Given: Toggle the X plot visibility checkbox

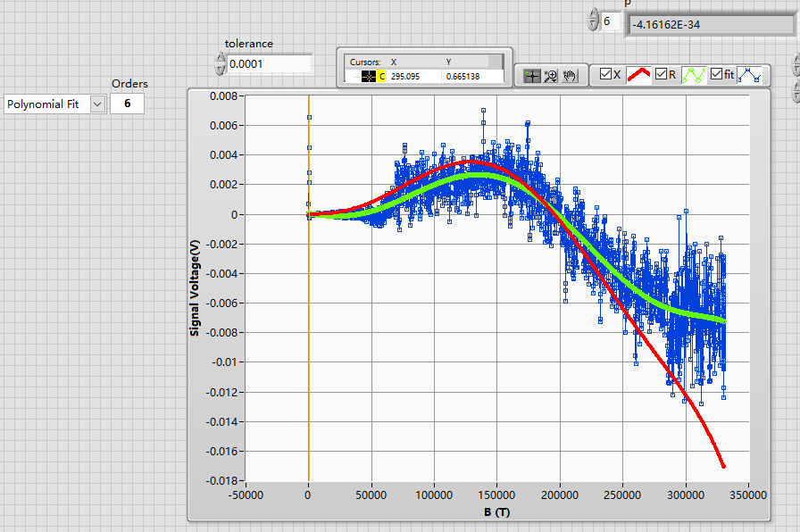Looking at the screenshot, I should tap(605, 75).
